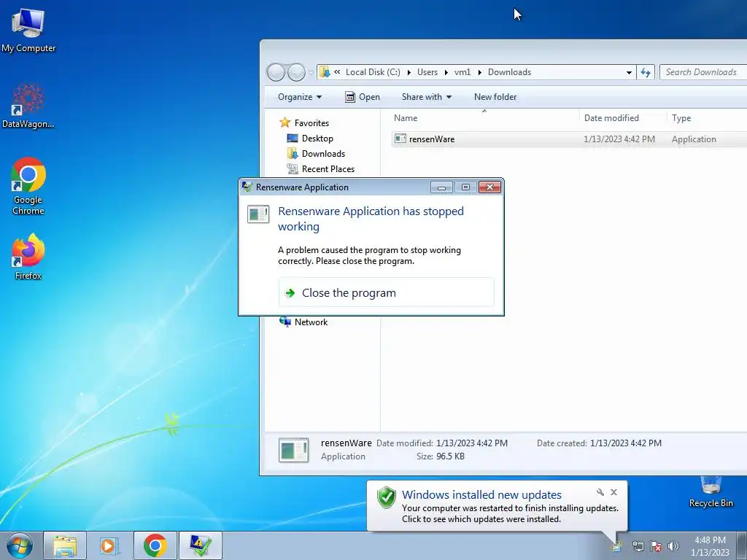This screenshot has height=560, width=747.
Task: Click the Users breadcrumb segment
Action: click(x=427, y=72)
